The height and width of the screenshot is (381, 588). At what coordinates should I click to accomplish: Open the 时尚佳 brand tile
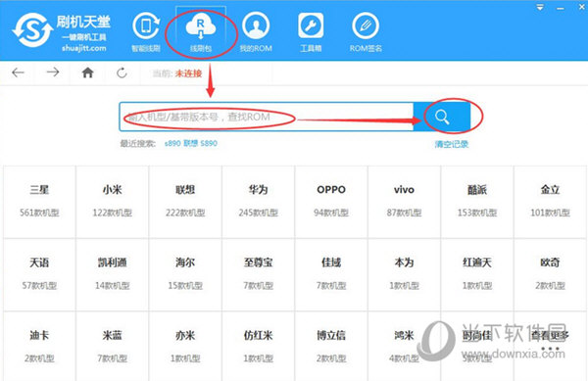477,347
